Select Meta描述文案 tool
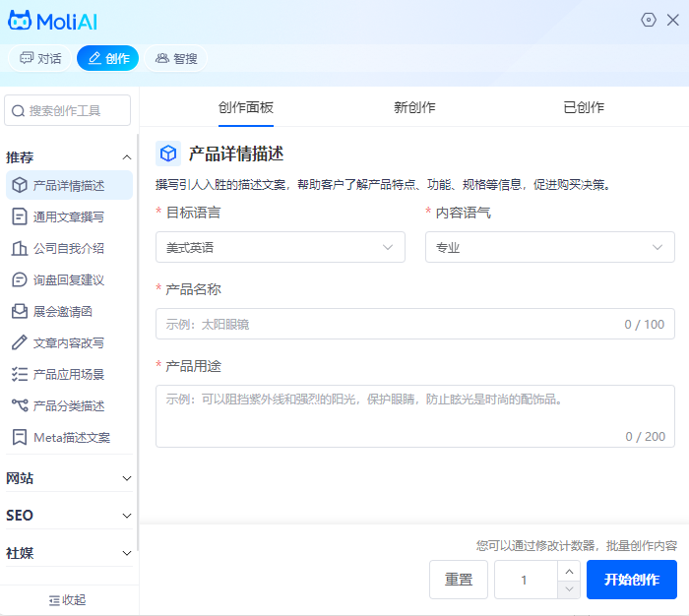The width and height of the screenshot is (689, 616). point(71,437)
